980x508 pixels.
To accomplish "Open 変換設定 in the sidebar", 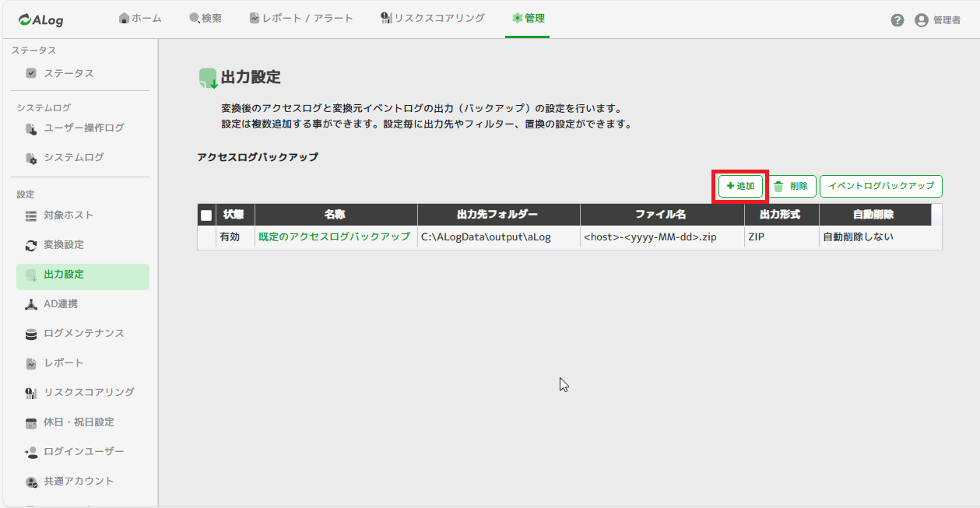I will pyautogui.click(x=64, y=244).
